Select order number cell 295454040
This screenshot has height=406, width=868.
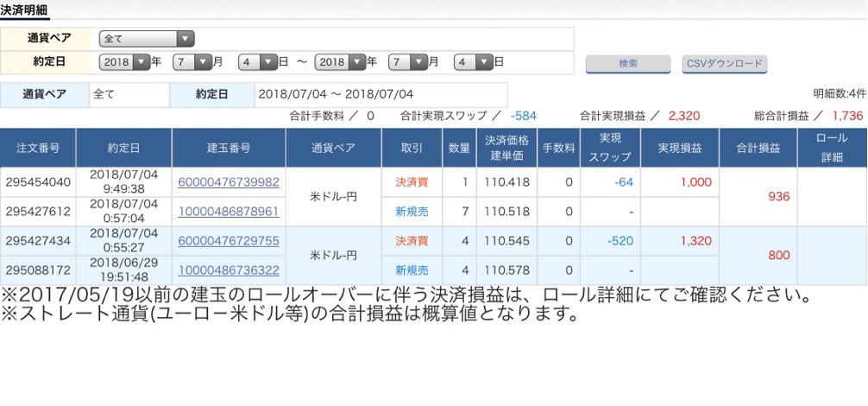point(38,181)
